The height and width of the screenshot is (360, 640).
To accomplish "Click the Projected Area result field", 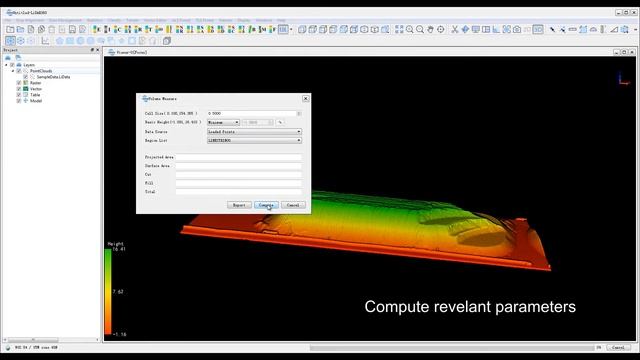I will [239, 157].
